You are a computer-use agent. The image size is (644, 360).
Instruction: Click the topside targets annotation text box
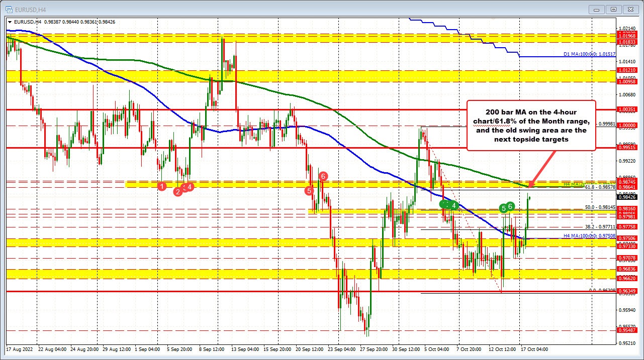(x=531, y=127)
